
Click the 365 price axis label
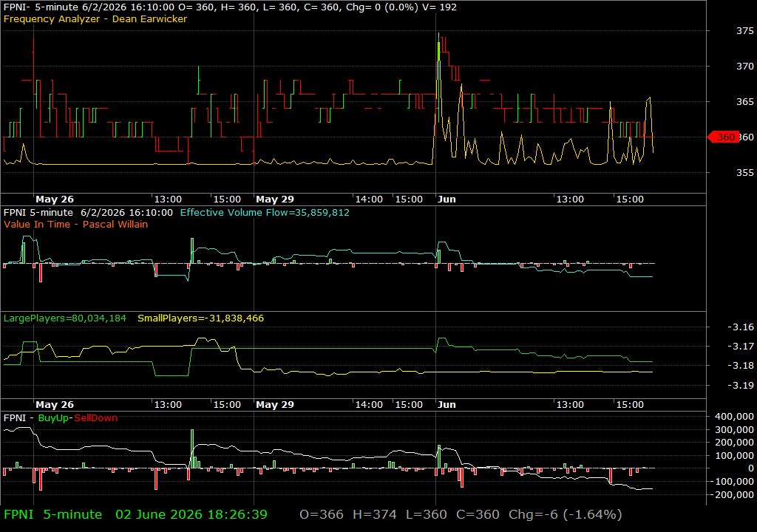[744, 101]
